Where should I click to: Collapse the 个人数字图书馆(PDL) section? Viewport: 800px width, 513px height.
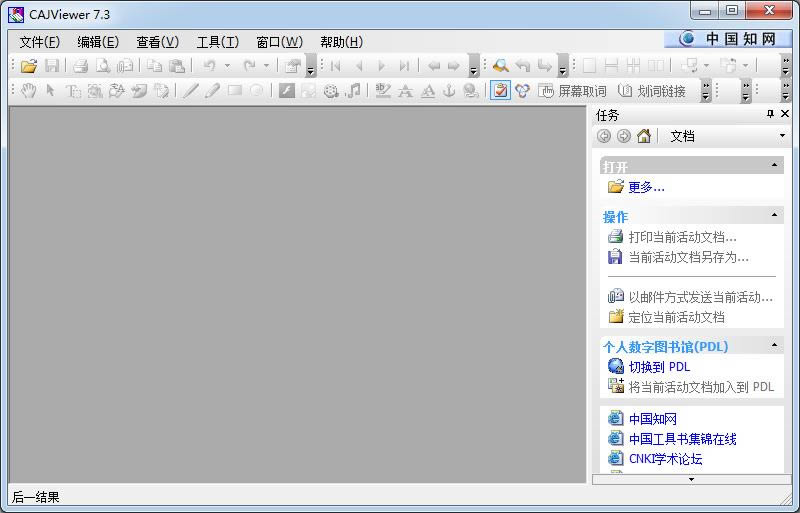[x=774, y=346]
